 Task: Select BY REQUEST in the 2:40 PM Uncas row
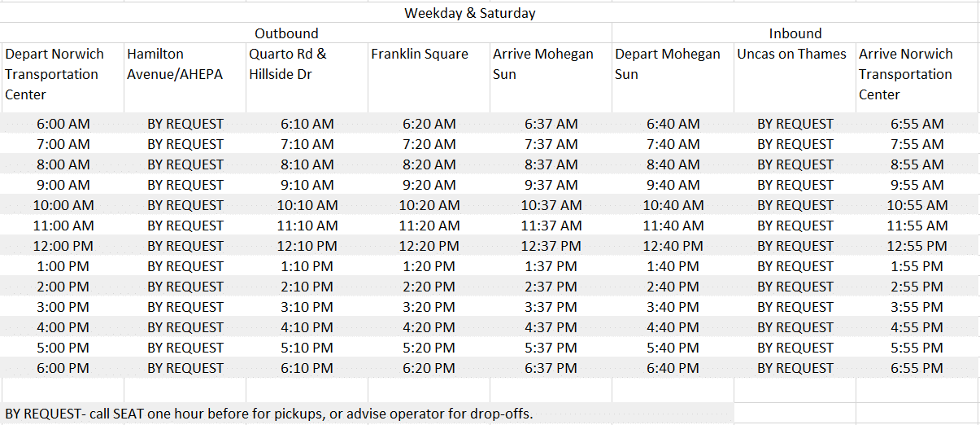pos(795,287)
